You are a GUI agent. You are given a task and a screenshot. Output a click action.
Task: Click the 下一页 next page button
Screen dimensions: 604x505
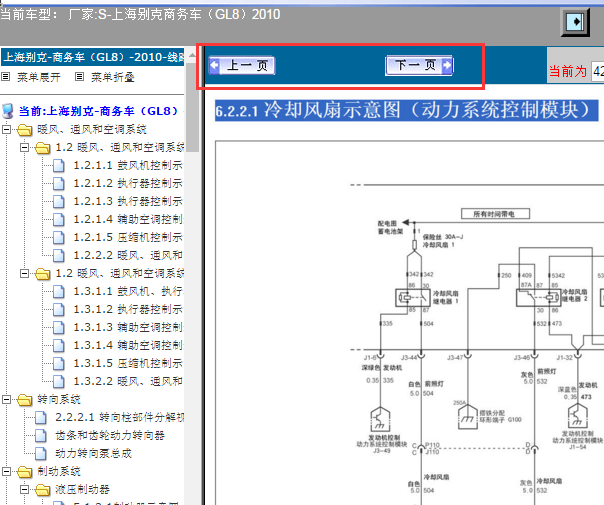tap(419, 65)
